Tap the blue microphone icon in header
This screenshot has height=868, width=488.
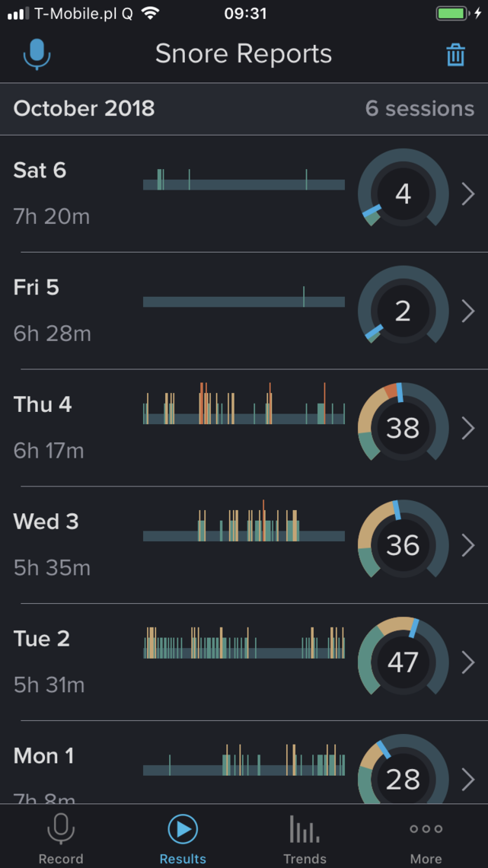tap(37, 54)
